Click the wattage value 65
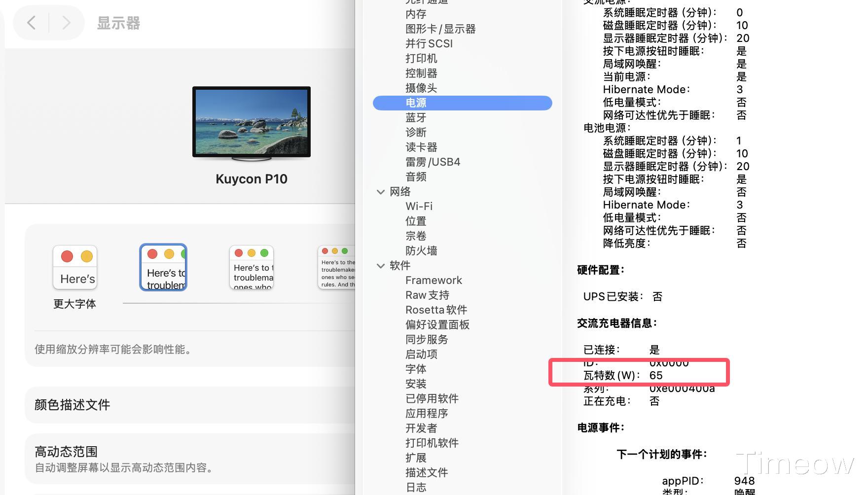This screenshot has height=495, width=868. click(656, 376)
